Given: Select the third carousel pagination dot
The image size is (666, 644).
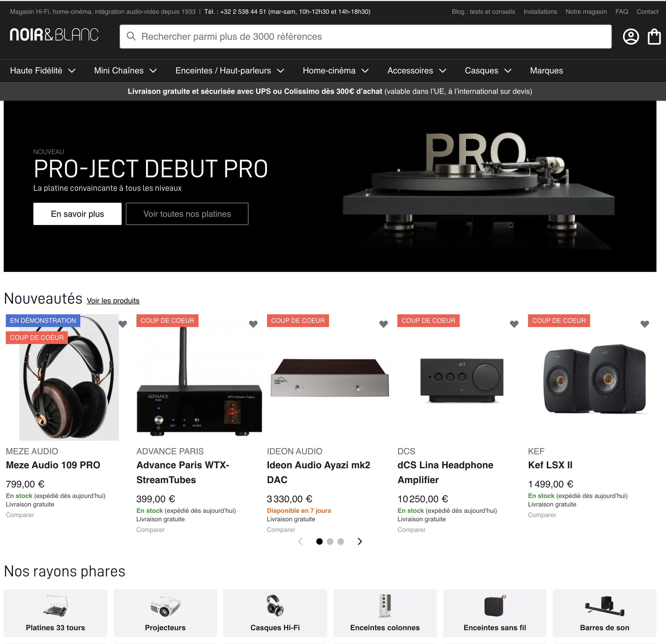Looking at the screenshot, I should (341, 541).
